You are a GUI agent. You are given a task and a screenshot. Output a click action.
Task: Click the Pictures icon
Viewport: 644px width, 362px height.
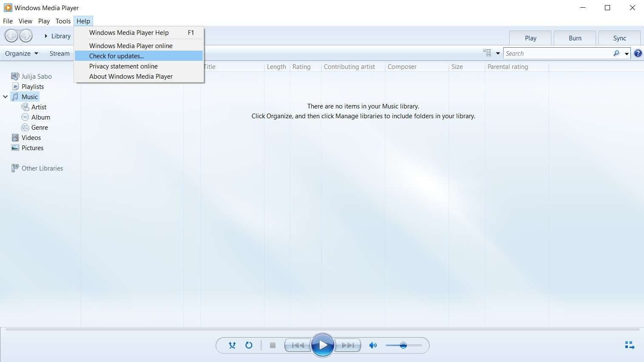click(15, 148)
